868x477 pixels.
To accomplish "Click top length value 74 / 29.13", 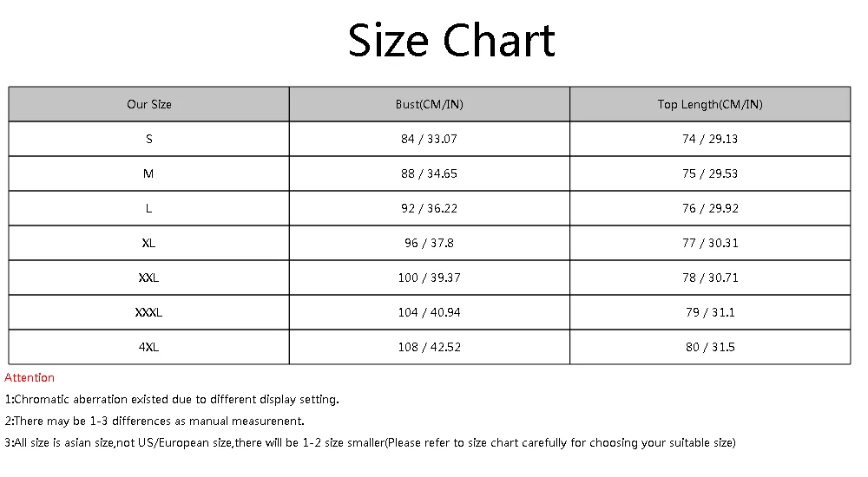I will point(710,139).
